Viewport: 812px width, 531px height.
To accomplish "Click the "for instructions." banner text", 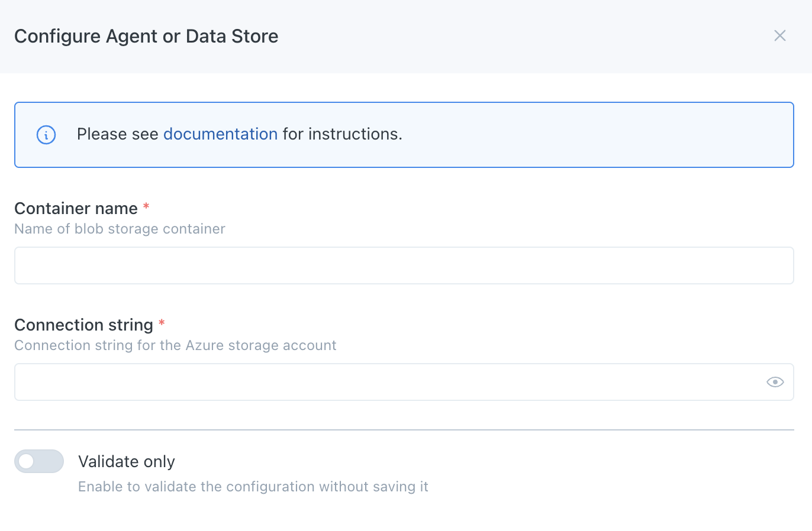I will (x=342, y=134).
